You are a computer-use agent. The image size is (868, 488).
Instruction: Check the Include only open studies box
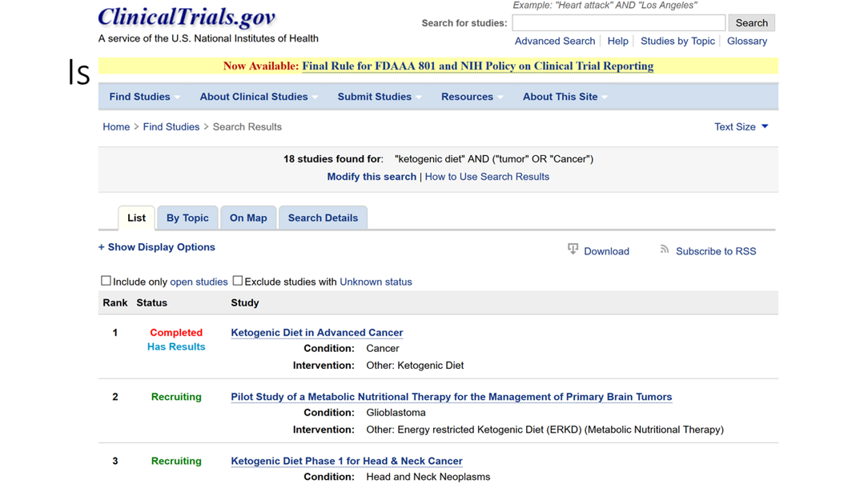point(106,281)
